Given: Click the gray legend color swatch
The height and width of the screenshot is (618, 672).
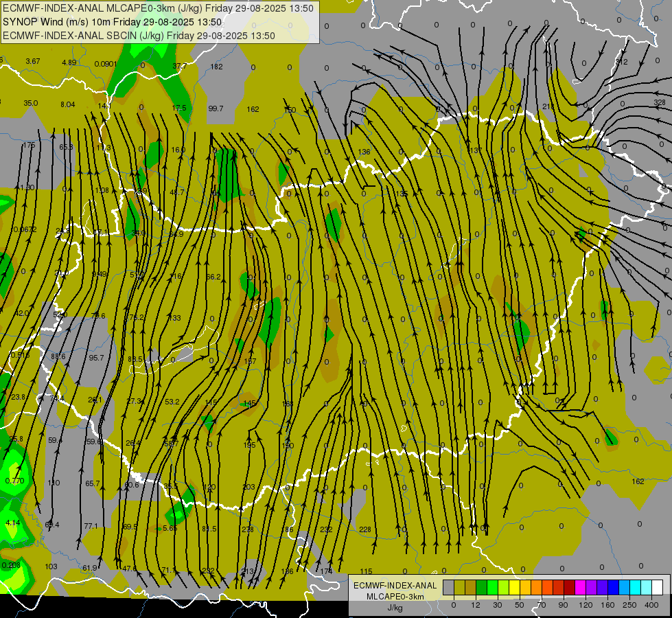Looking at the screenshot, I should pos(448,587).
